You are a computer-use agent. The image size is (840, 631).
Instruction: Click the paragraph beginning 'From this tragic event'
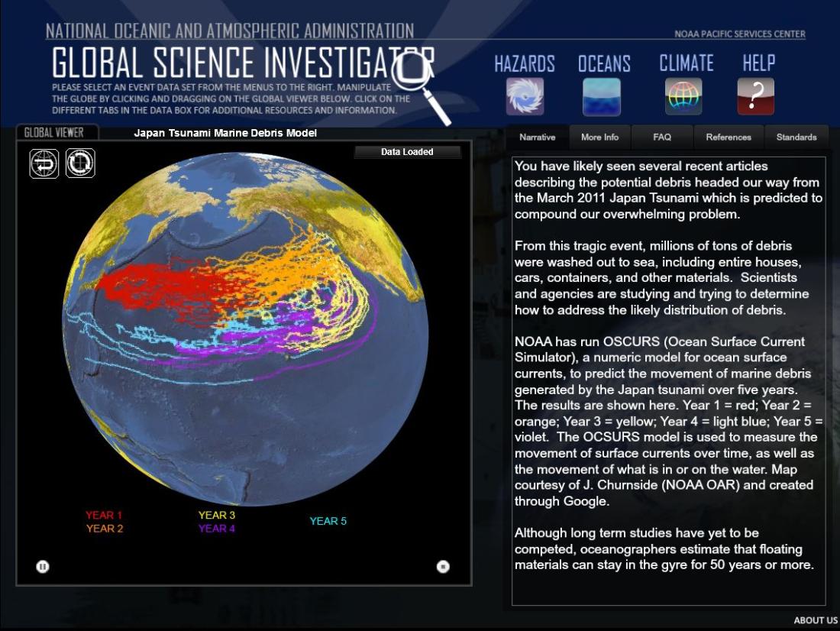point(661,278)
